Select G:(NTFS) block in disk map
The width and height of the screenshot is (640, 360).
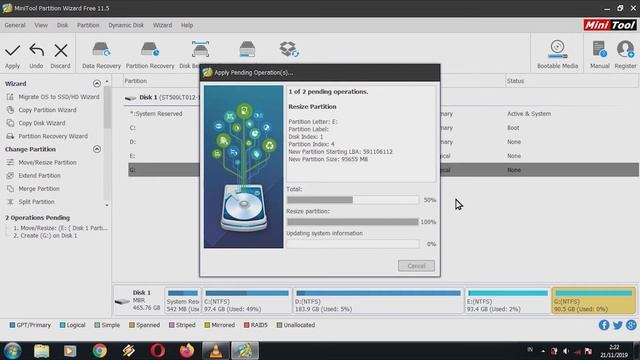[x=594, y=300]
